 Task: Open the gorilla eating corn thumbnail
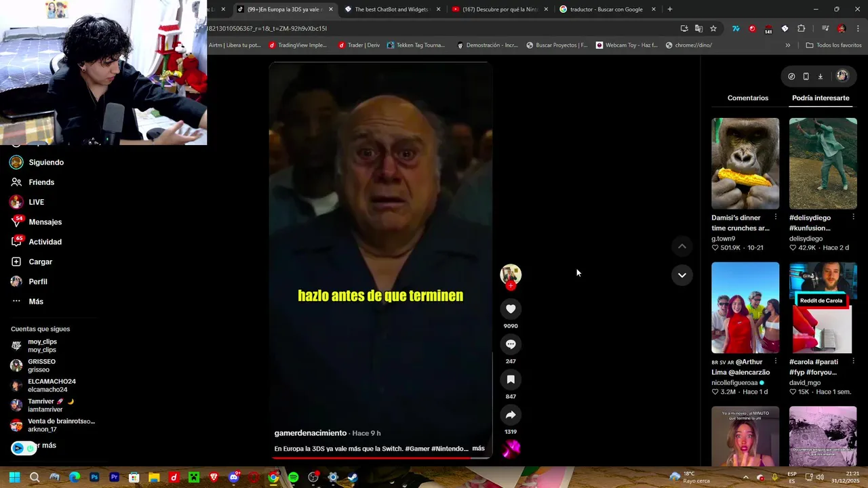click(745, 163)
